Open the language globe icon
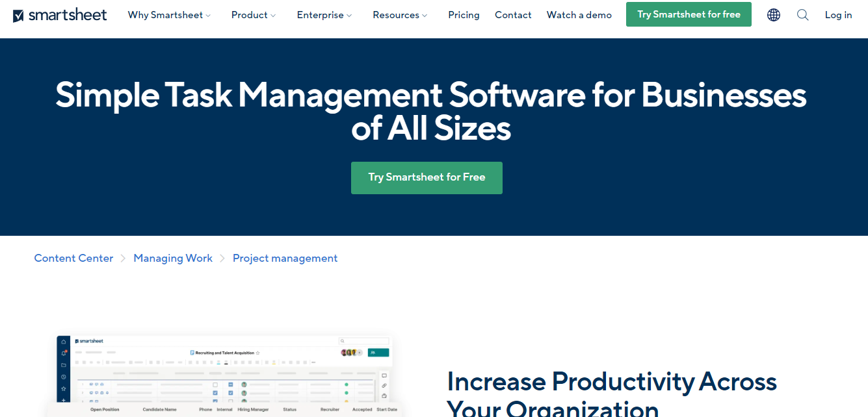The width and height of the screenshot is (868, 417). point(774,15)
